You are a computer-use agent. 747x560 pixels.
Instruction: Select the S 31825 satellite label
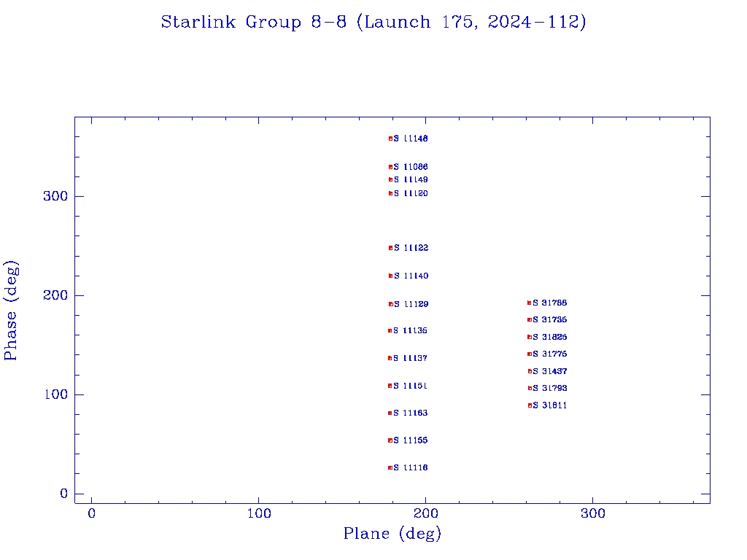click(x=550, y=337)
